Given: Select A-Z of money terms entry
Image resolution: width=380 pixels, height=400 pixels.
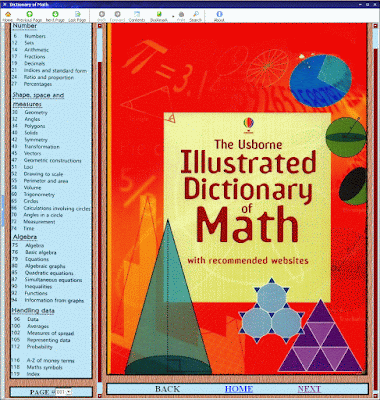Looking at the screenshot, I should [x=51, y=361].
